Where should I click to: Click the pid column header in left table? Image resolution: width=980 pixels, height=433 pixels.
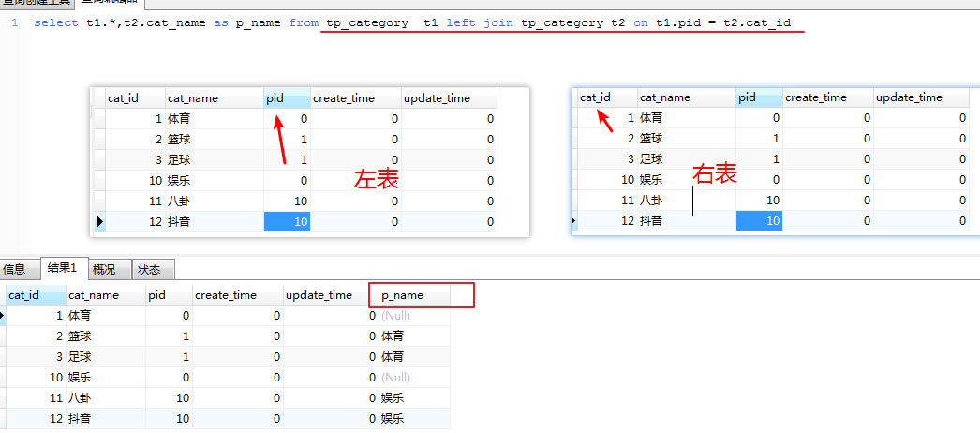point(286,98)
